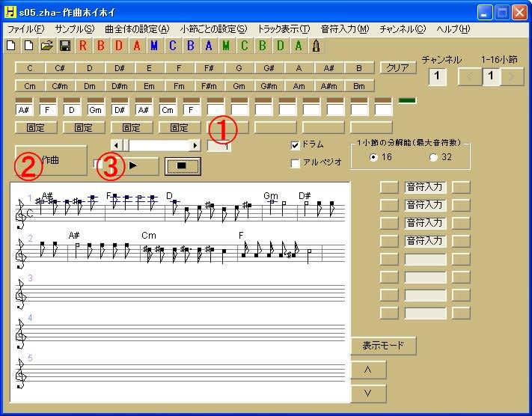Click the blue M toolbar icon
This screenshot has width=532, height=416.
[154, 46]
